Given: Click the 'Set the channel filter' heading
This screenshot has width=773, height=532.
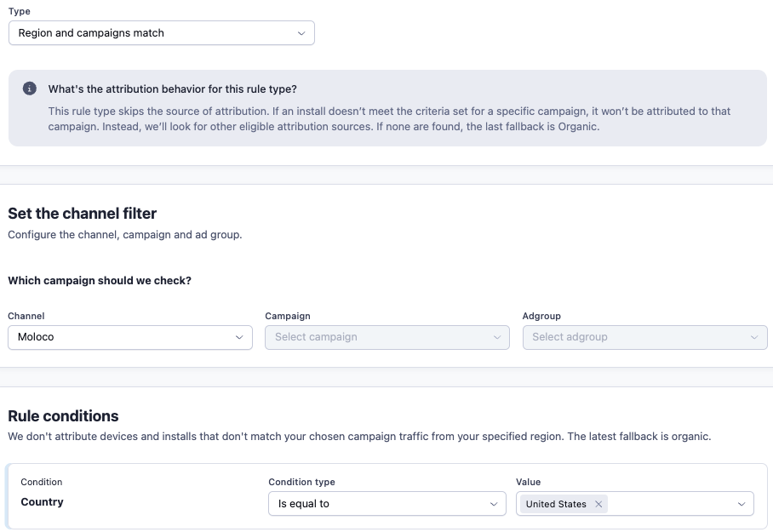Looking at the screenshot, I should [83, 214].
